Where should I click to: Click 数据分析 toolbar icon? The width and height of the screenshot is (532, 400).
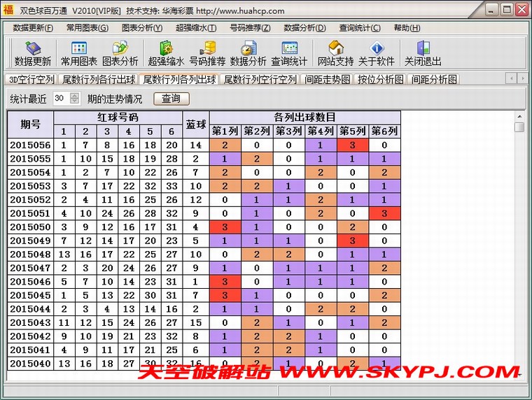[248, 53]
